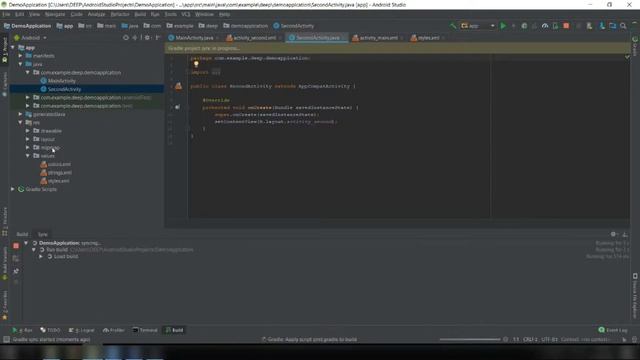Click the green checkmark inspection indicator in the editor

pos(627,57)
